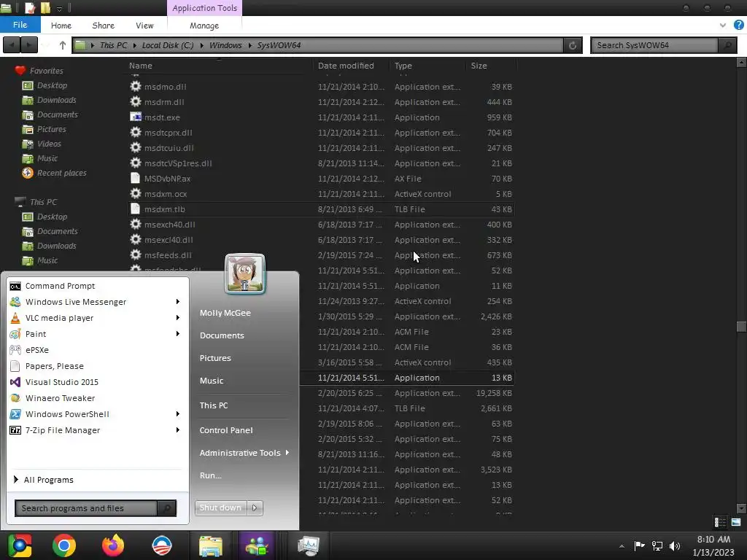This screenshot has height=560, width=747.
Task: Click Search programs and files box
Action: (86, 508)
